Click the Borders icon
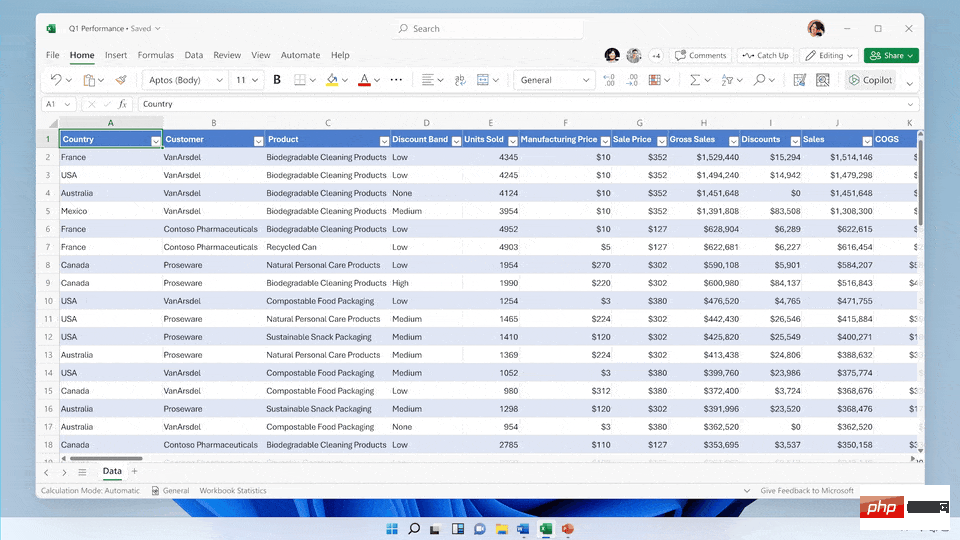The image size is (960, 540). coord(299,80)
